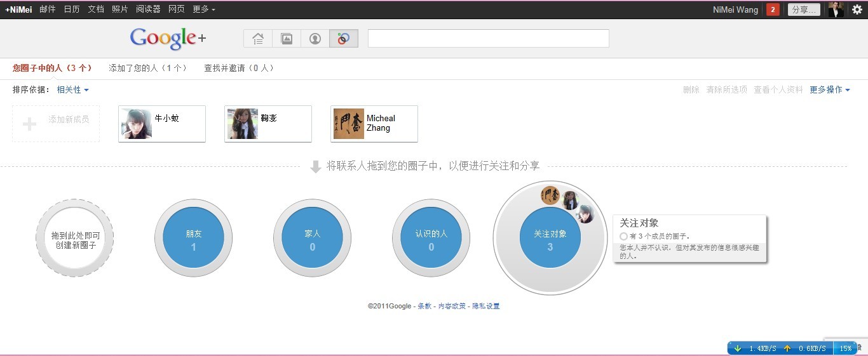Click the Google+ logo
Screen dimensions: 868x356
pos(168,39)
